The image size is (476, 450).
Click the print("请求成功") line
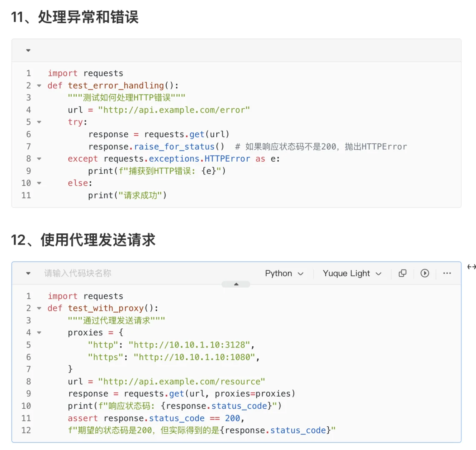pyautogui.click(x=127, y=195)
